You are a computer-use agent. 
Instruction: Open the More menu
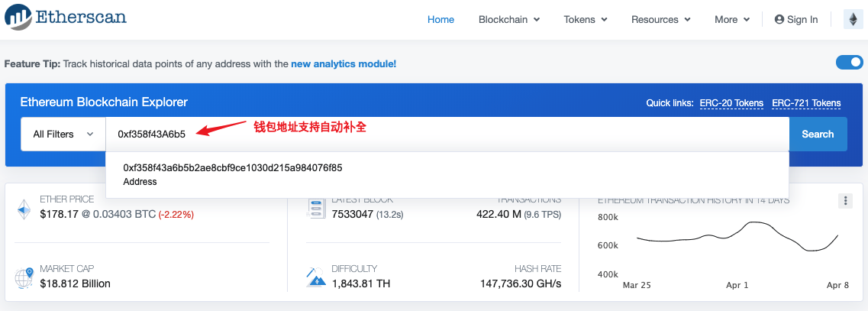point(732,19)
